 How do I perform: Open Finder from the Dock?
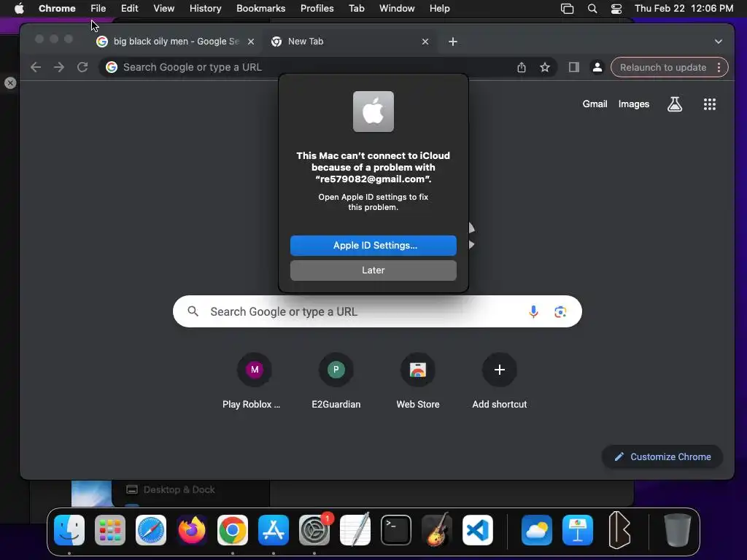[x=69, y=530]
